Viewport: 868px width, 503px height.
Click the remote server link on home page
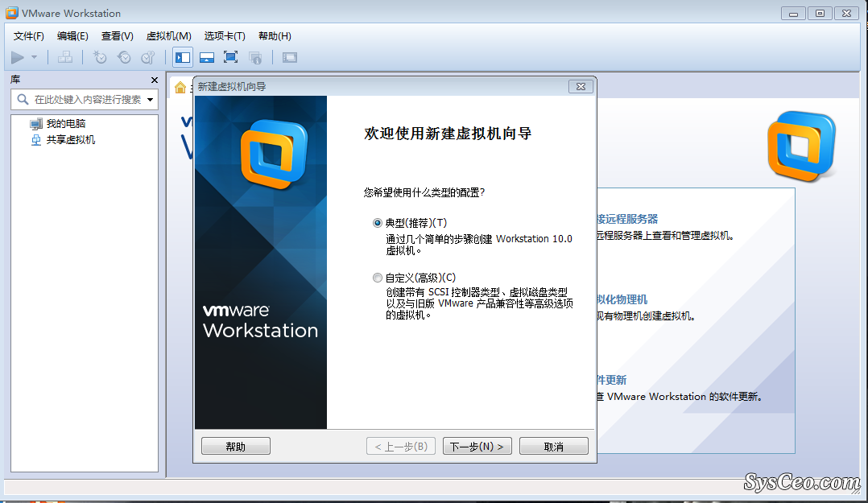click(628, 219)
